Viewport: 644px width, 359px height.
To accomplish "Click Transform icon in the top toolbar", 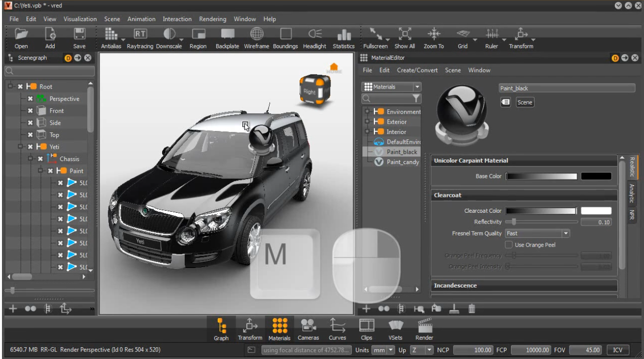I will point(521,34).
